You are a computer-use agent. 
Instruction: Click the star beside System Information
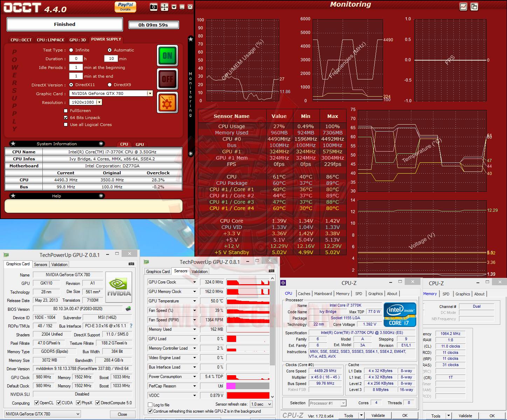click(x=13, y=143)
